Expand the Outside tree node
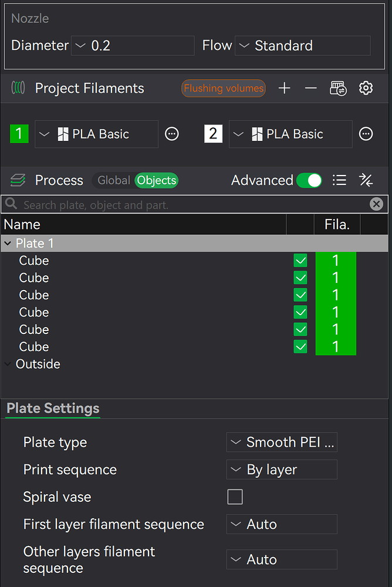The image size is (392, 587). point(8,364)
